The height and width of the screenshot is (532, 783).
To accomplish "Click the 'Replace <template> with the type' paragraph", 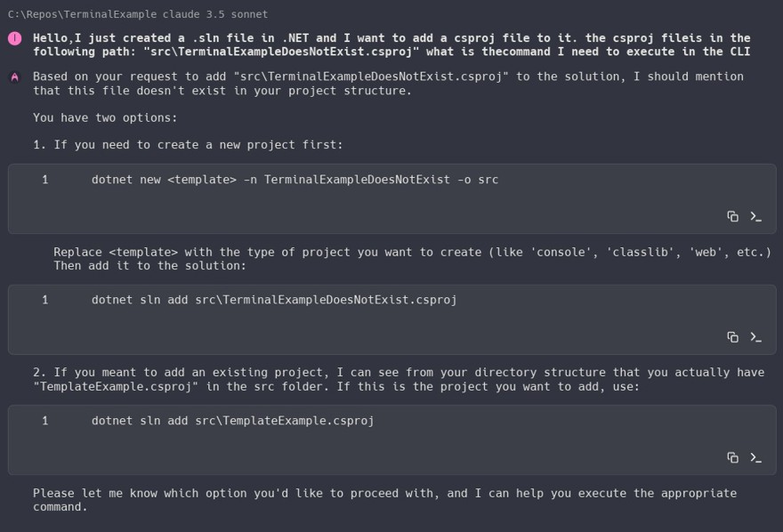I will [412, 259].
